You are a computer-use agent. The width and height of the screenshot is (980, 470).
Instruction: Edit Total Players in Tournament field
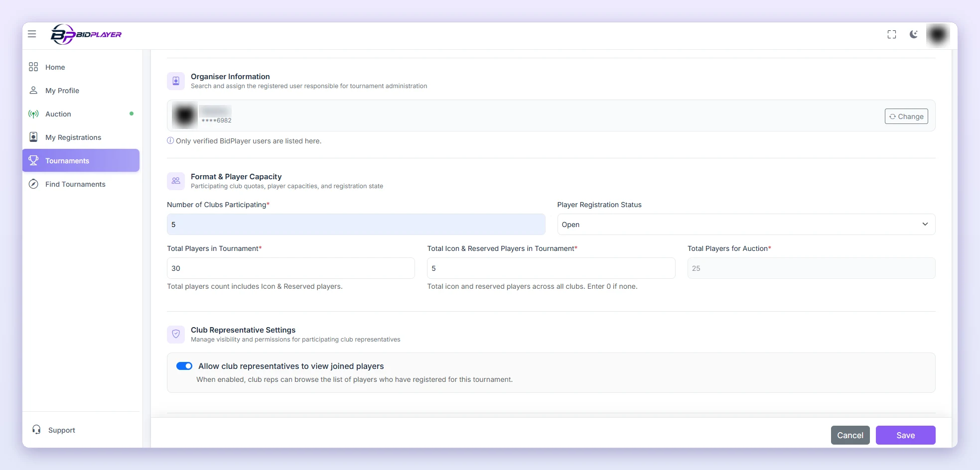click(291, 268)
